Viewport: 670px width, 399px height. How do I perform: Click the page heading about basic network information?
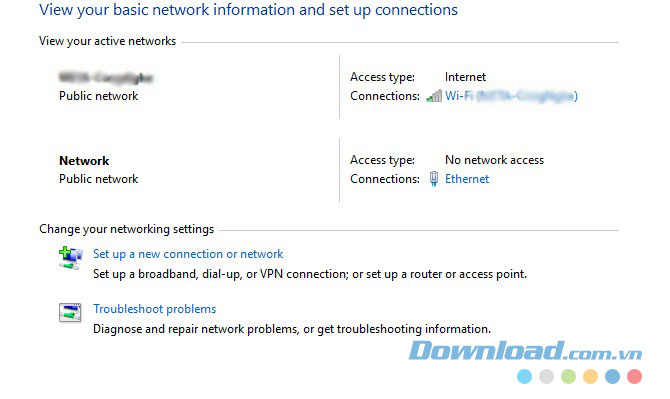(248, 10)
